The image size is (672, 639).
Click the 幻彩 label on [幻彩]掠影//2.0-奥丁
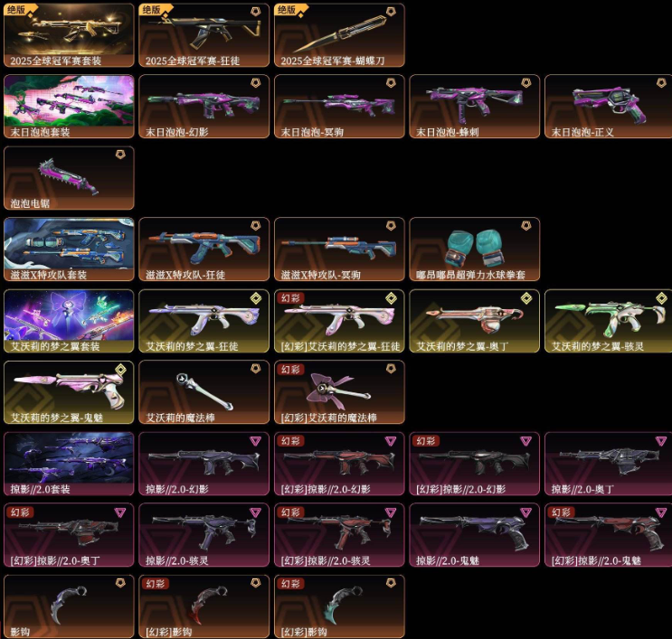click(x=20, y=512)
